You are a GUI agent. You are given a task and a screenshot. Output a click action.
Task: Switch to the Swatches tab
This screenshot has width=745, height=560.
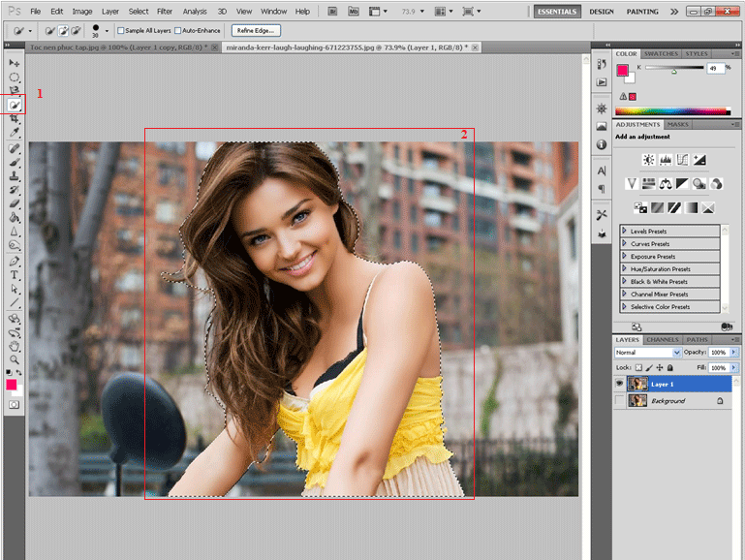coord(662,54)
